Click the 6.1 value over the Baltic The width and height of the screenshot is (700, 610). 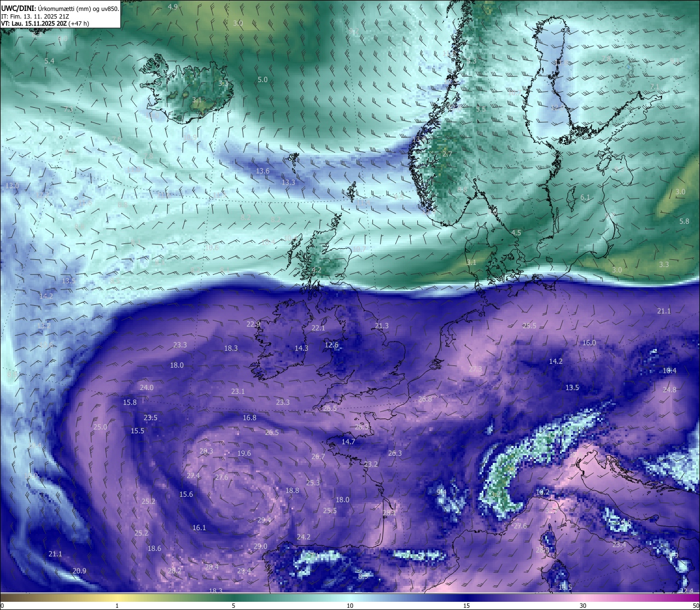click(x=585, y=197)
